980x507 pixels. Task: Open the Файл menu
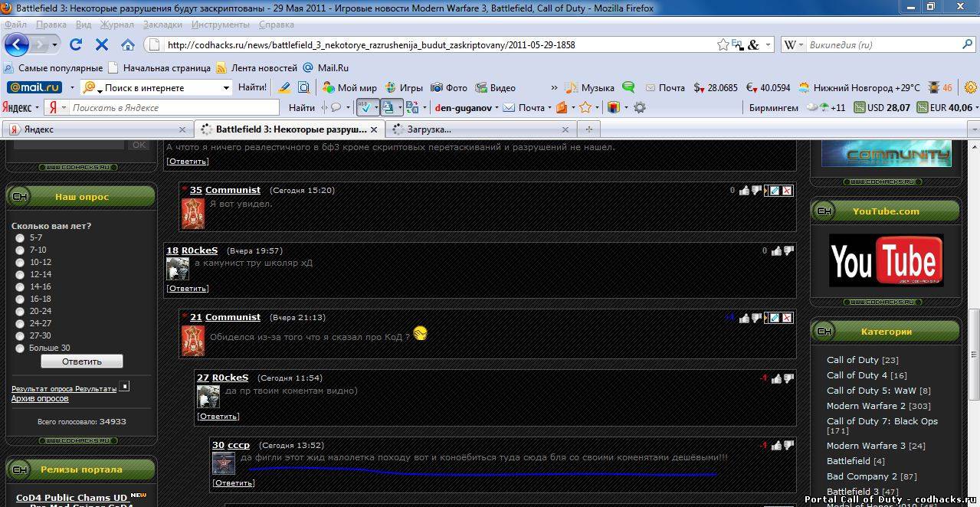pos(15,25)
